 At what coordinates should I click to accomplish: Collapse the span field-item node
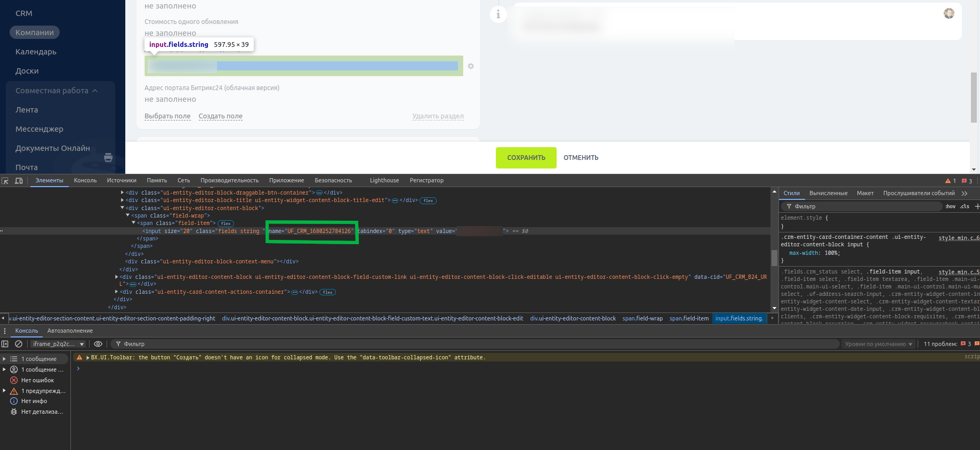point(134,223)
